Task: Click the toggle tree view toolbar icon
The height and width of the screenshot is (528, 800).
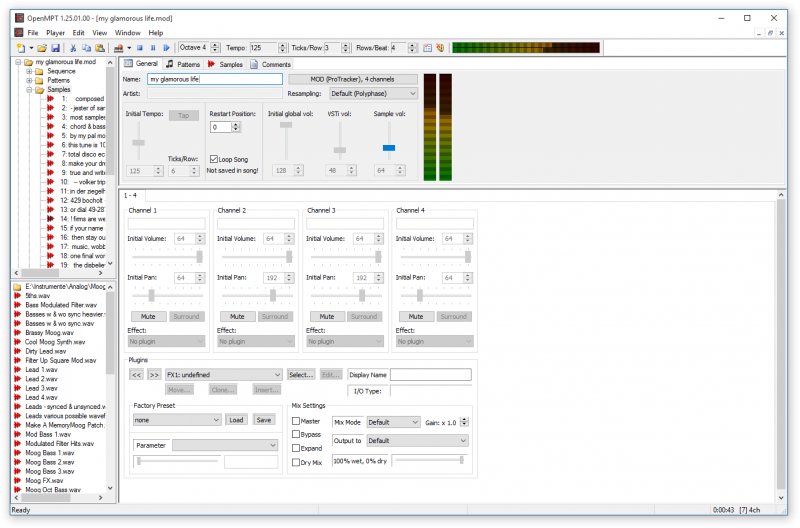Action: click(x=428, y=48)
